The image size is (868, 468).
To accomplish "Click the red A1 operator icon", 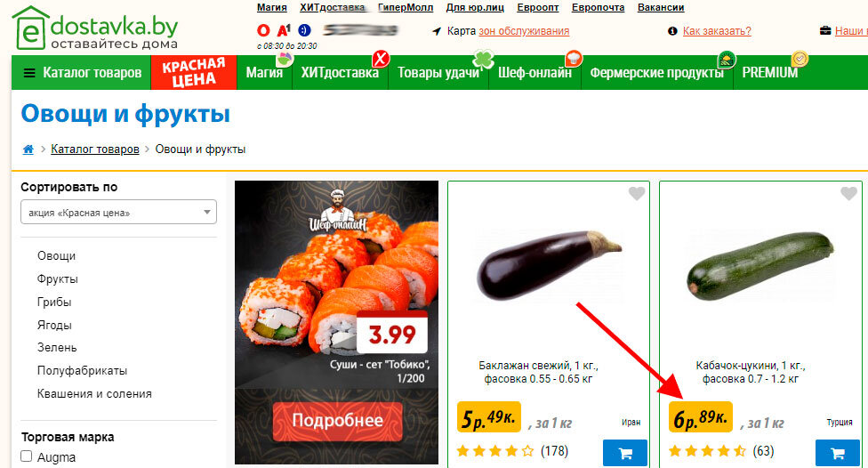I will click(x=284, y=30).
